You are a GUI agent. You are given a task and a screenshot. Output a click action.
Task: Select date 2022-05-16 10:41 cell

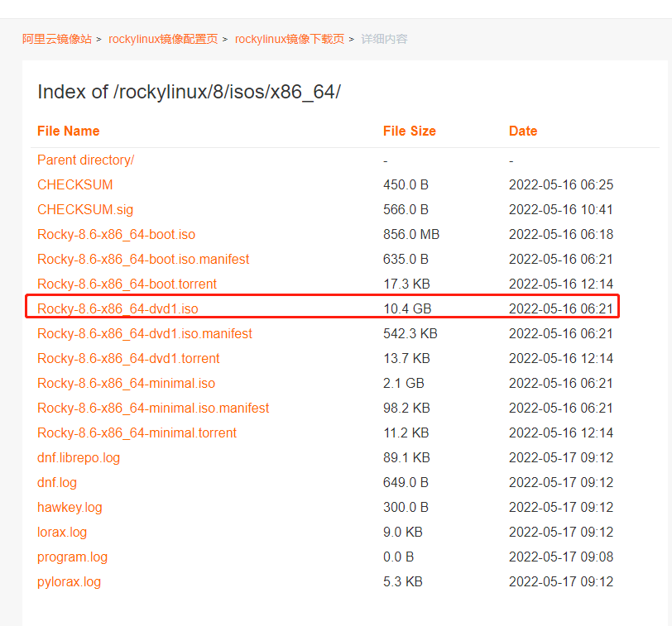561,209
